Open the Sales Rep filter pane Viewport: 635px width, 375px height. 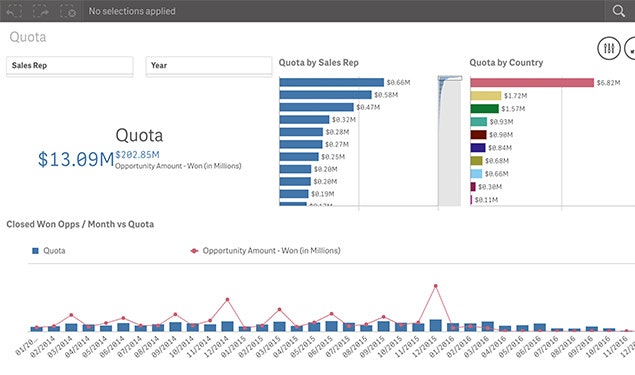(x=70, y=66)
